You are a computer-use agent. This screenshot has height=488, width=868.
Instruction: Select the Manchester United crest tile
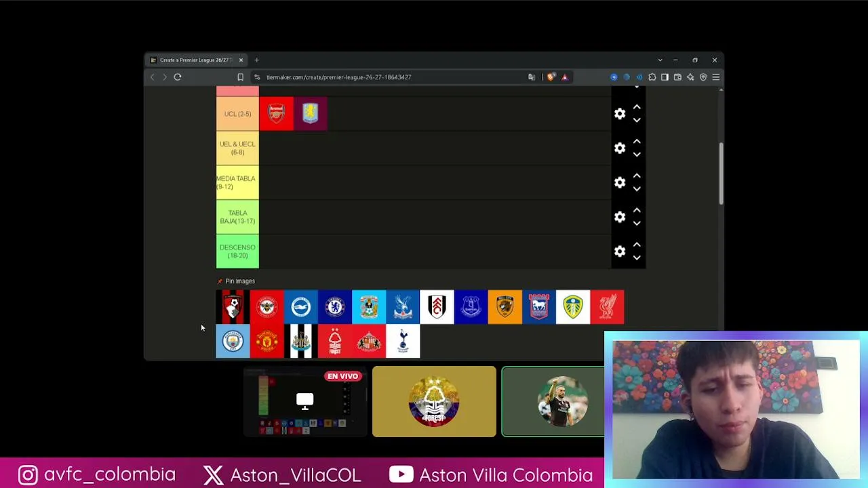tap(267, 341)
